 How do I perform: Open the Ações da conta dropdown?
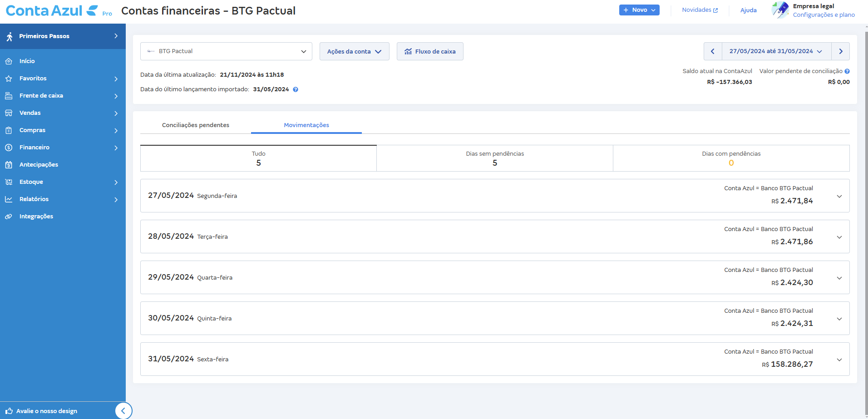pyautogui.click(x=354, y=51)
